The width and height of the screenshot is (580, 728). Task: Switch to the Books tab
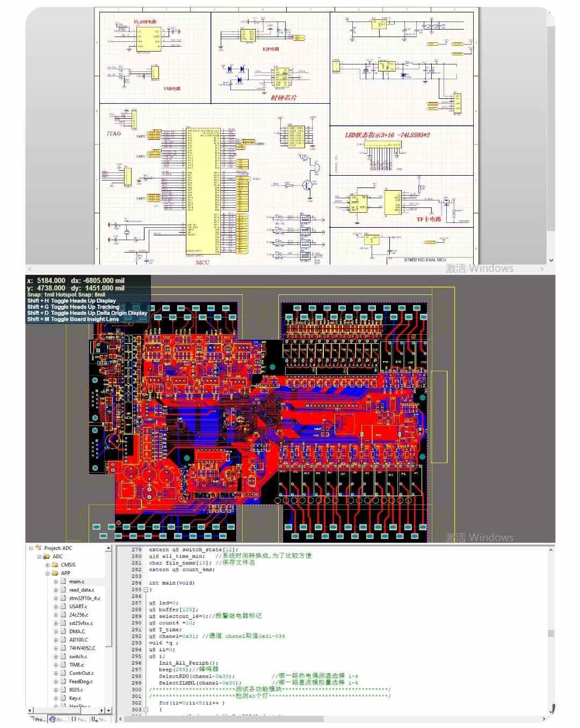[57, 719]
